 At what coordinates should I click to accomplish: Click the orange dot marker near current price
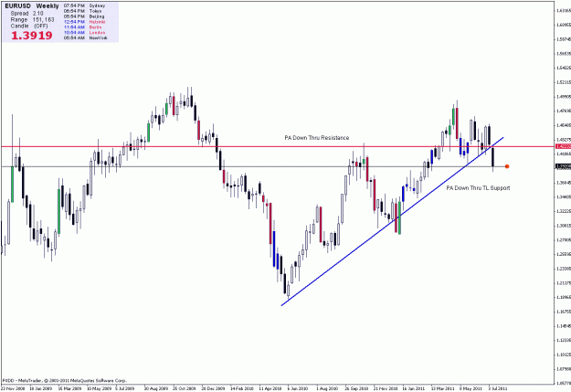[507, 166]
